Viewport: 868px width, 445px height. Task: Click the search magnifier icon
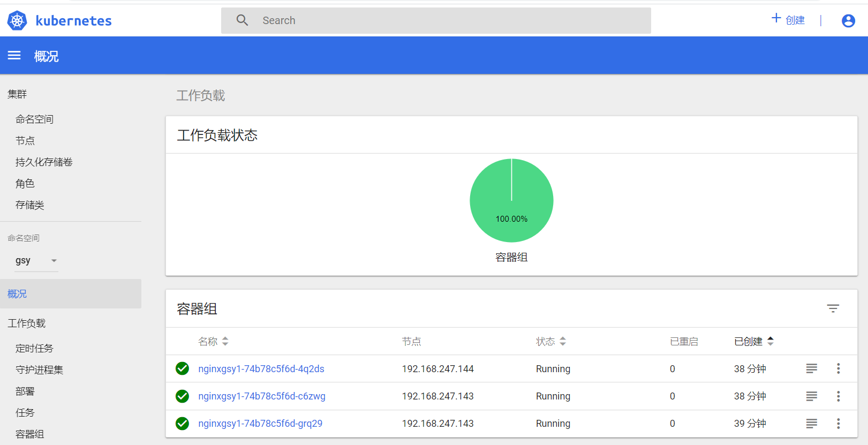click(242, 20)
